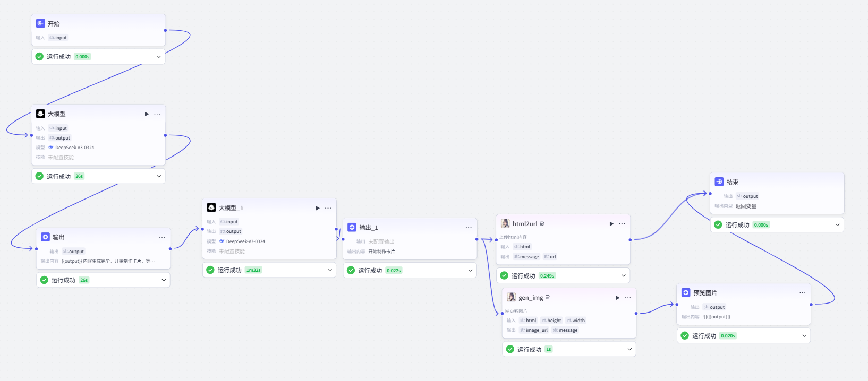Run the gen_img node play button

tap(617, 298)
